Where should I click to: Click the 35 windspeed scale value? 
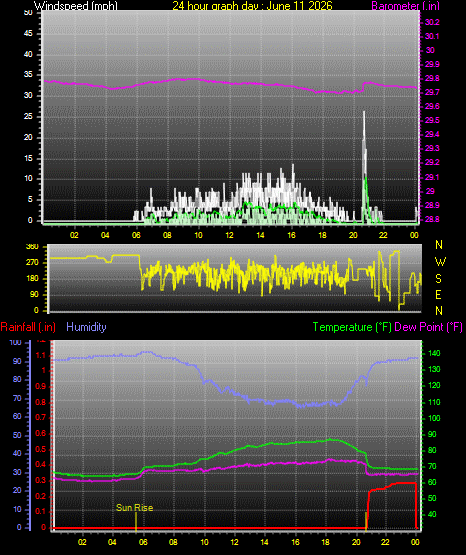point(28,75)
